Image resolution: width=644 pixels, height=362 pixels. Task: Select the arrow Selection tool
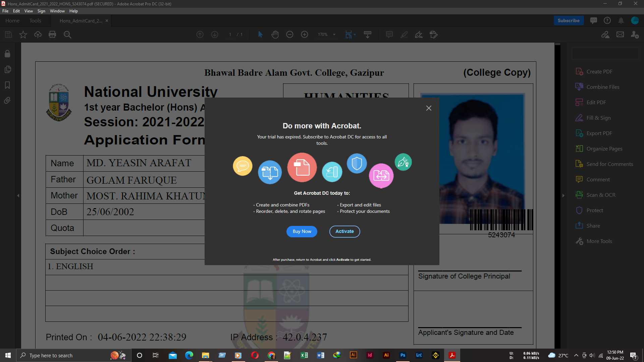pos(260,35)
